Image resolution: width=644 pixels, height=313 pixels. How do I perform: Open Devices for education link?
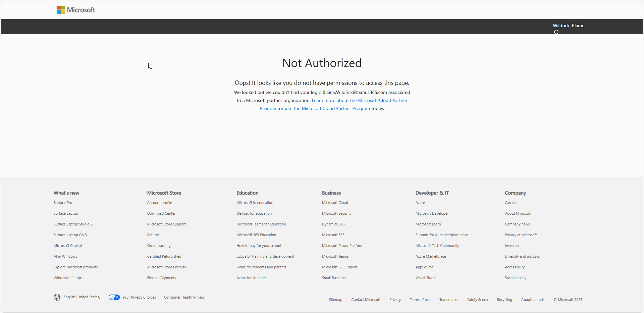254,213
